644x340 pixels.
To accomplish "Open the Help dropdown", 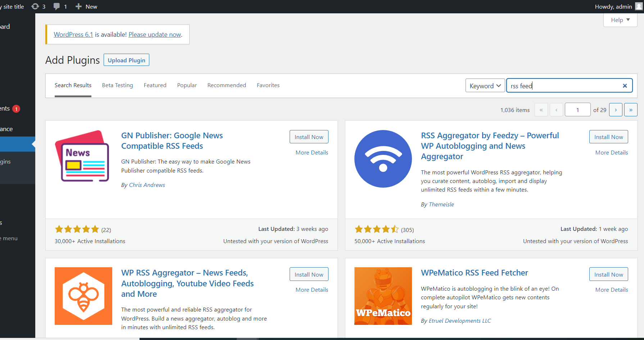I will pyautogui.click(x=620, y=20).
